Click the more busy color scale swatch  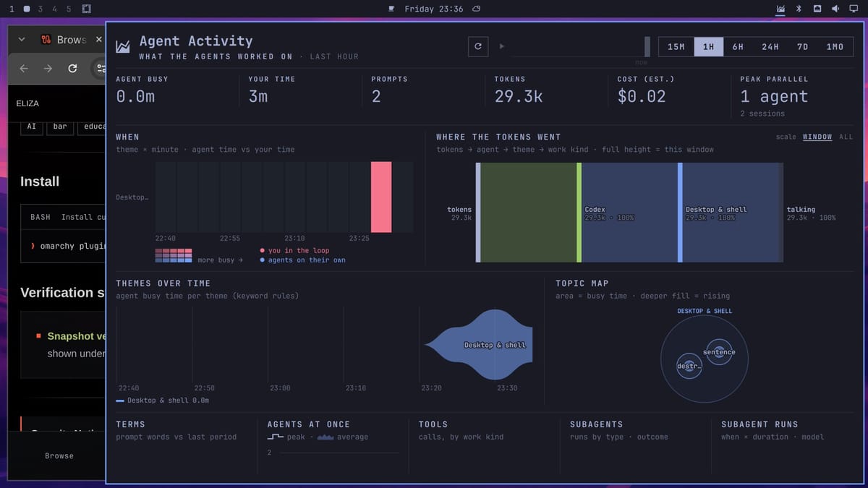point(174,256)
